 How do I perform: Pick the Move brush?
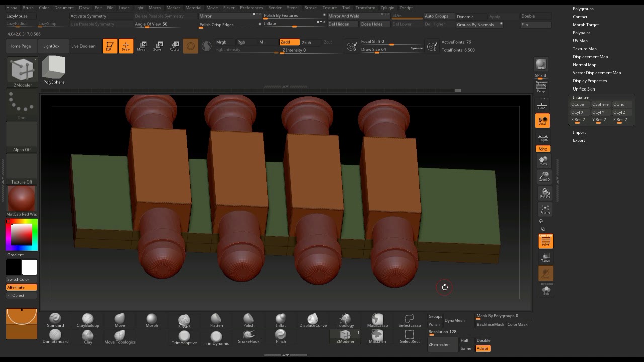[120, 320]
